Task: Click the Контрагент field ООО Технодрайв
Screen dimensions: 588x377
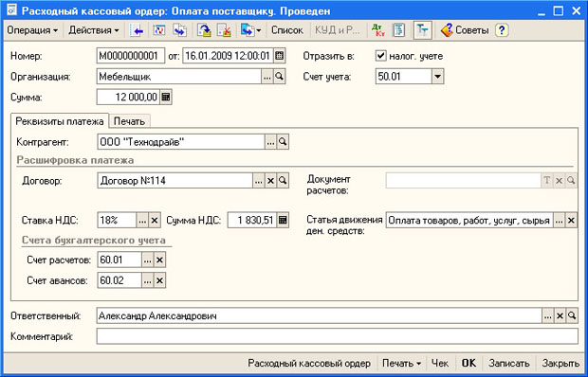Action: click(x=181, y=142)
